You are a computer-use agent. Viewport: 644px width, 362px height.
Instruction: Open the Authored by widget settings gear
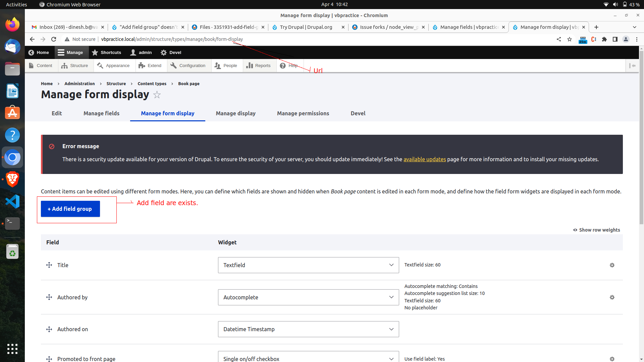point(612,297)
